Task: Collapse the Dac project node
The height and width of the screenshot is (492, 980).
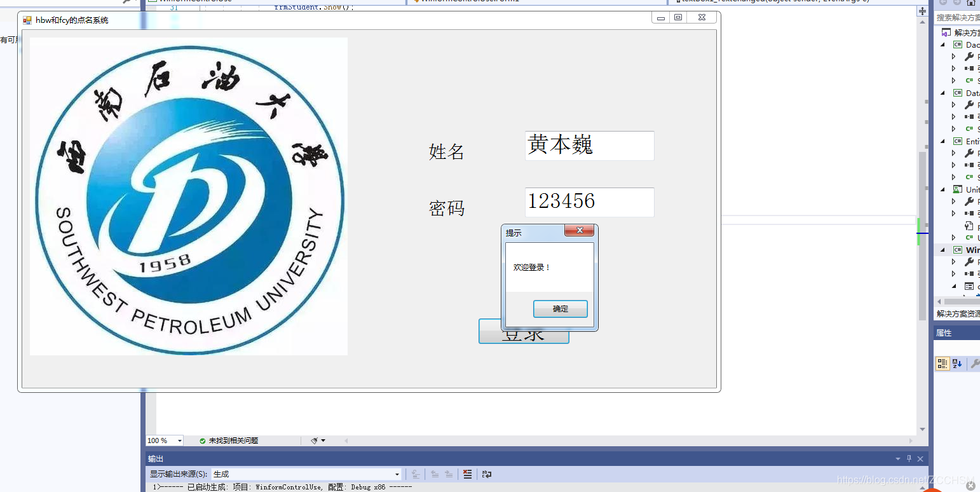Action: click(x=943, y=45)
